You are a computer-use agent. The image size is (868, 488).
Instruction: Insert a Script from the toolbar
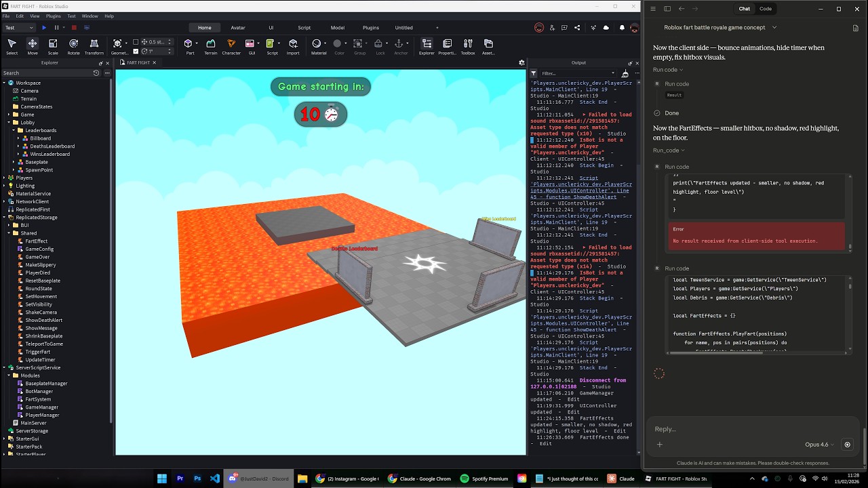tap(272, 46)
